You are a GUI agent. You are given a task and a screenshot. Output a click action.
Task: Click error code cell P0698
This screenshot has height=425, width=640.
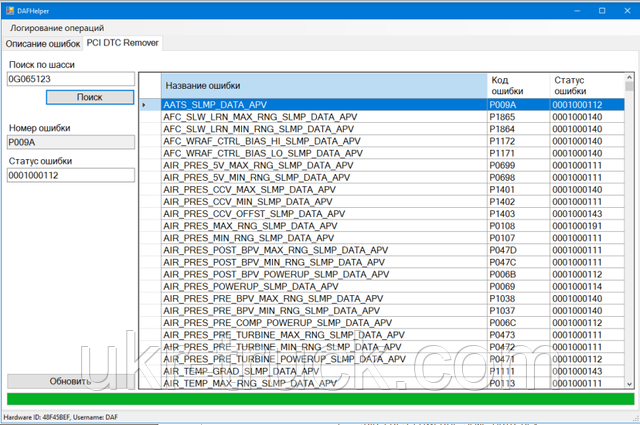pyautogui.click(x=518, y=178)
